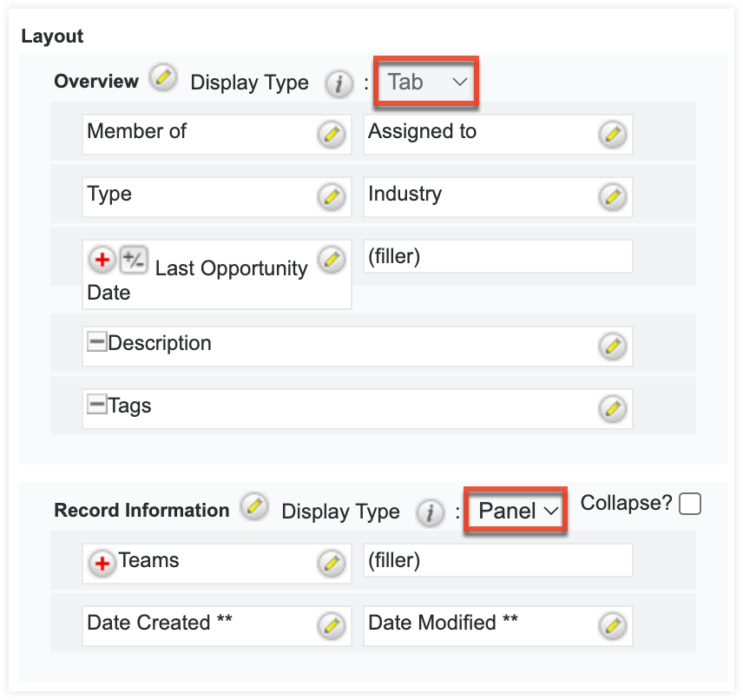Edit the Tags field properties
The image size is (743, 700).
613,409
